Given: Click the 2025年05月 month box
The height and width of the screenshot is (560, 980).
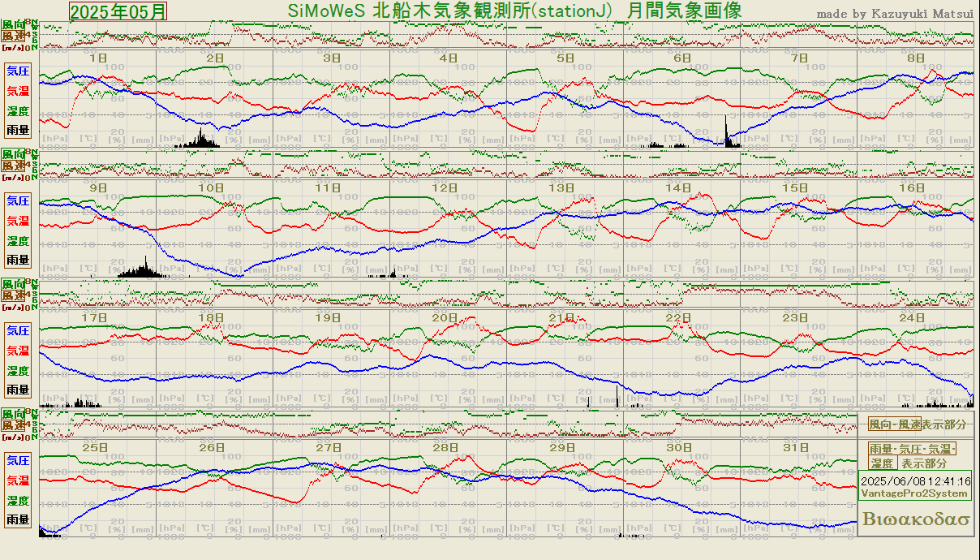Looking at the screenshot, I should (118, 11).
